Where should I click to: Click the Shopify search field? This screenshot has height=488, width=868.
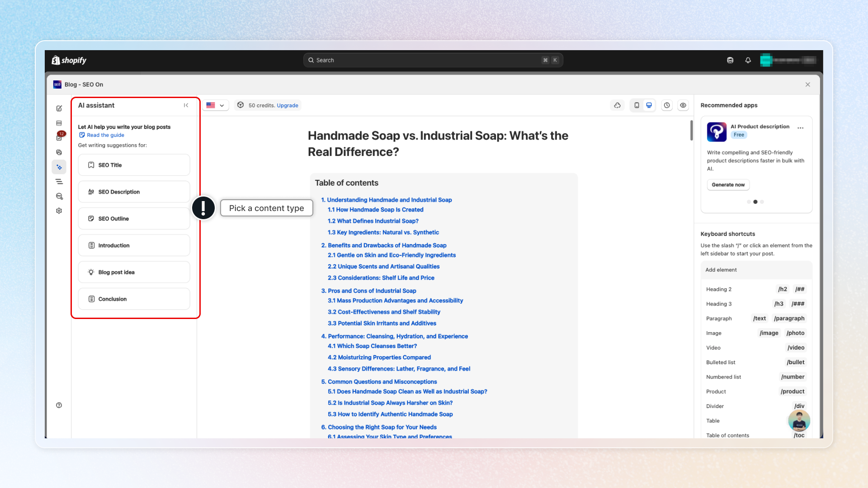[x=433, y=60]
